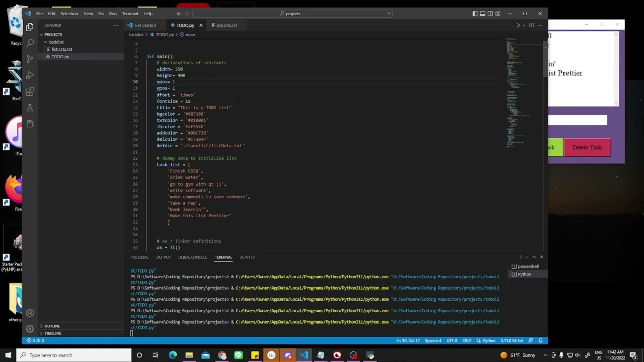Close the terminal panel
644x362 pixels.
click(x=541, y=257)
